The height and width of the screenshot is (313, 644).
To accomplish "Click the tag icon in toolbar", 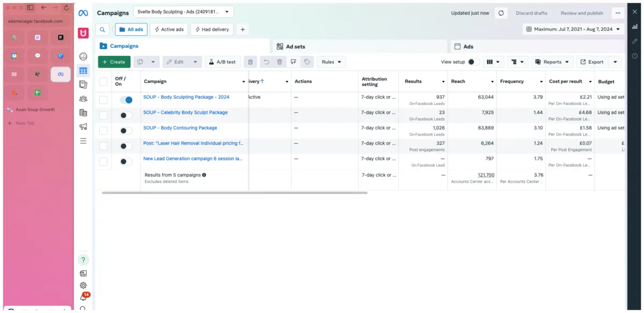I will 307,62.
